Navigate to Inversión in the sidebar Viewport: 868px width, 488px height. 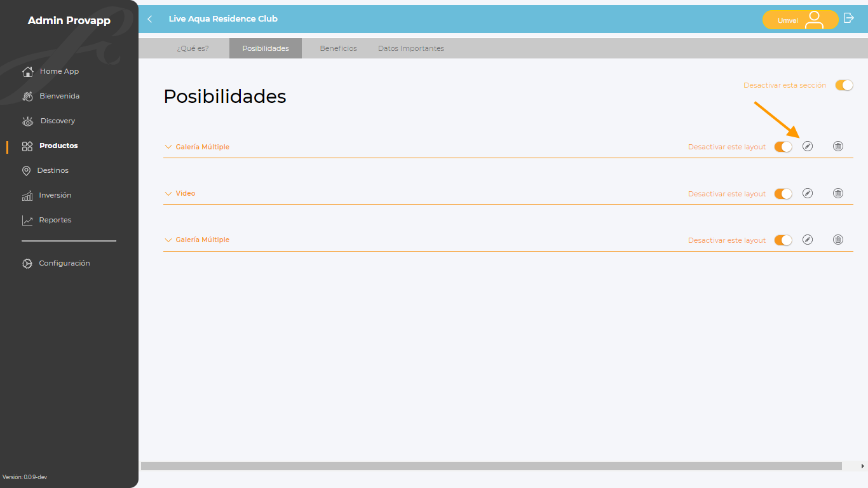pyautogui.click(x=46, y=195)
